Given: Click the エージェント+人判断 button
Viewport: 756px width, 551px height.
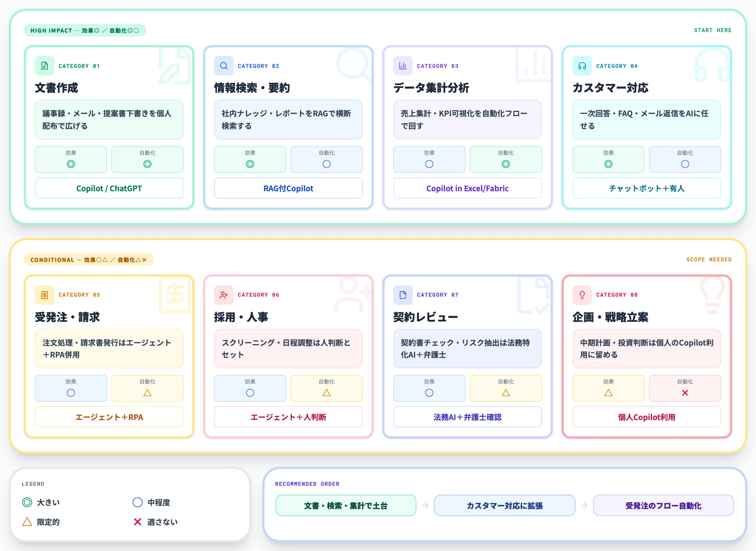Looking at the screenshot, I should pyautogui.click(x=288, y=417).
